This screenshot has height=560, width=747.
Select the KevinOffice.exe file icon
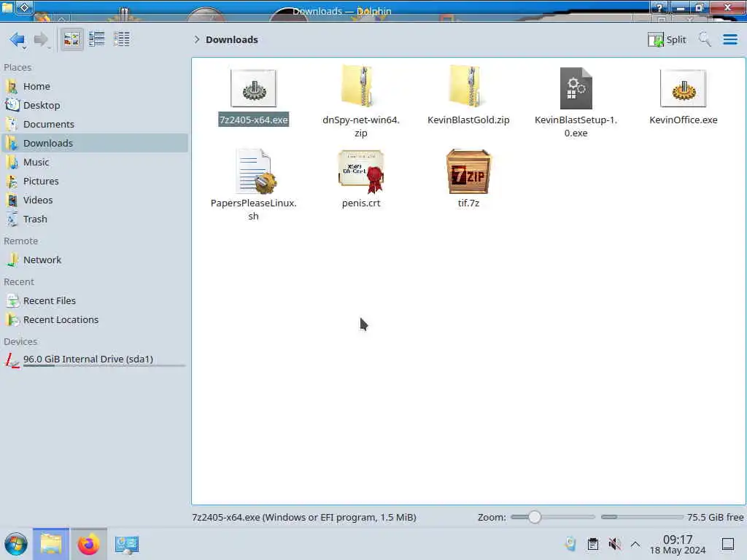tap(683, 88)
